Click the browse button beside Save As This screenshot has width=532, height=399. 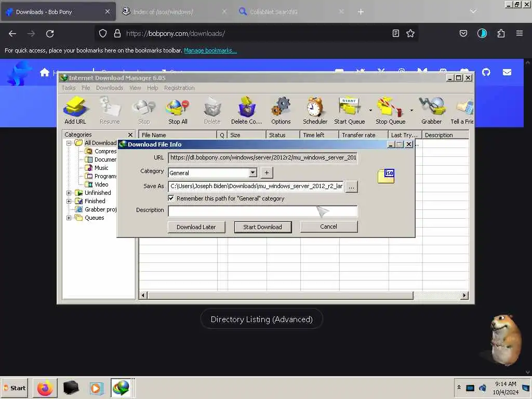tap(352, 187)
